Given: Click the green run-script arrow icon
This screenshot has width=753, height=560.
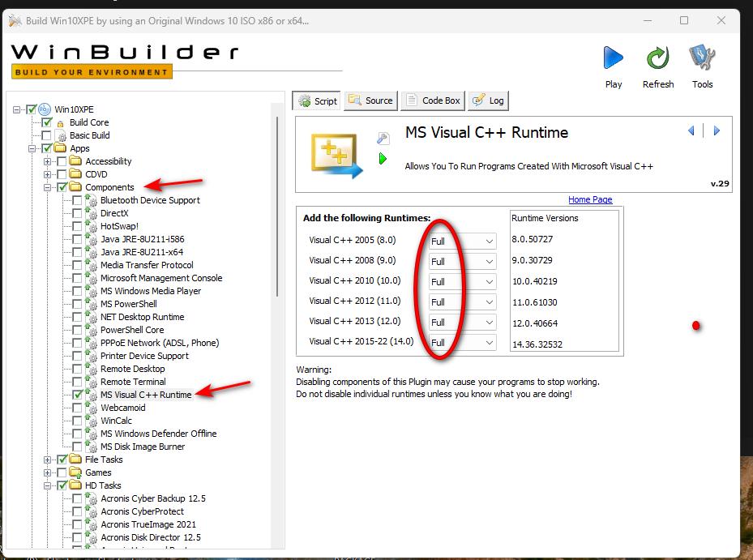Looking at the screenshot, I should [383, 159].
